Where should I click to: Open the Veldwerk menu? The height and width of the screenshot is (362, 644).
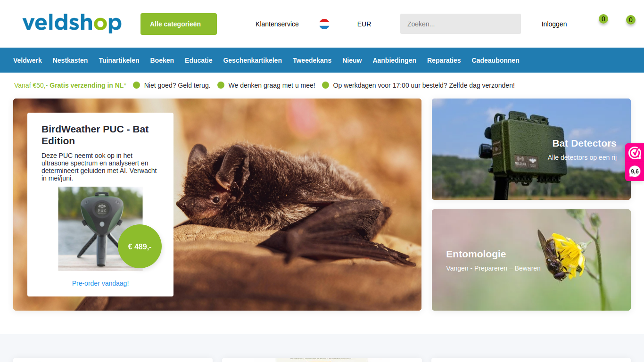tap(27, 60)
